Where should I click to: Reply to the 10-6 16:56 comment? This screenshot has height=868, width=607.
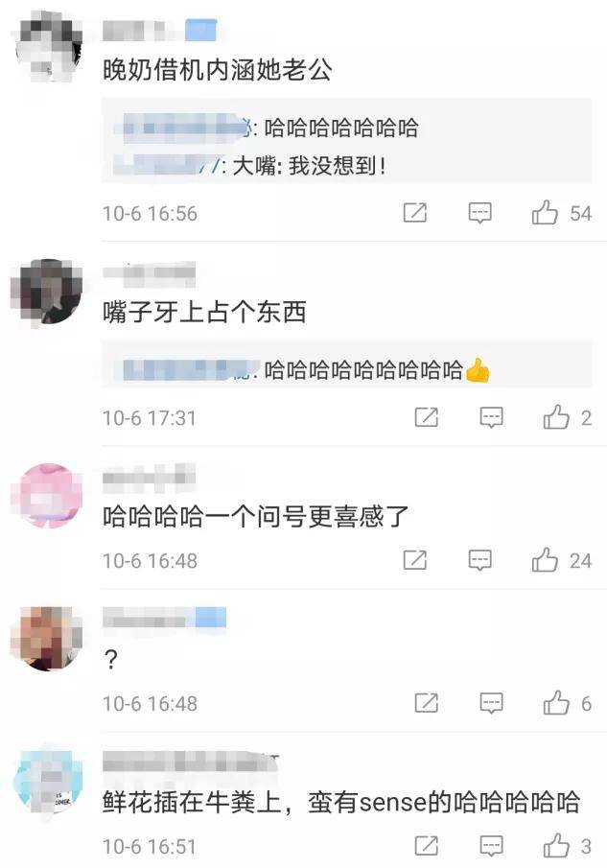[x=479, y=213]
